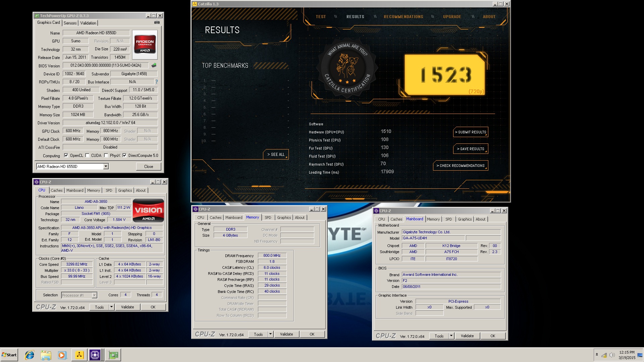Click the Driver Version field atiumdag 12.102.0.0
The width and height of the screenshot is (644, 362).
(110, 123)
